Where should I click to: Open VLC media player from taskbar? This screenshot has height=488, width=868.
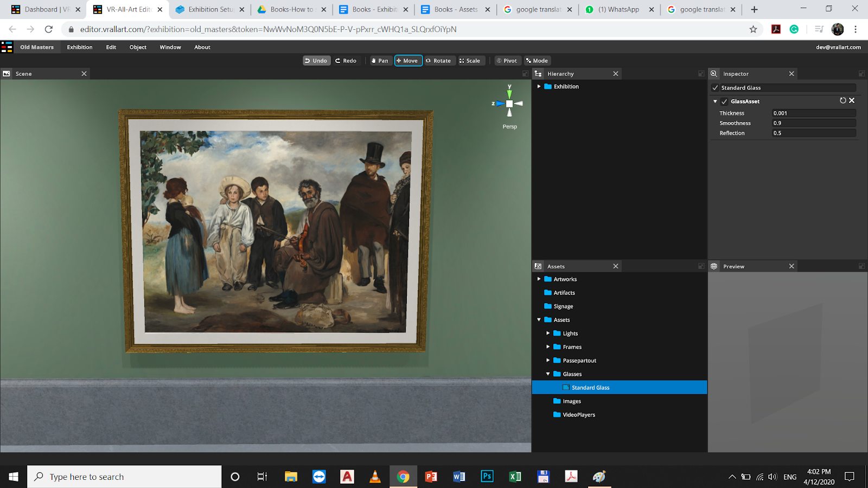(x=375, y=477)
